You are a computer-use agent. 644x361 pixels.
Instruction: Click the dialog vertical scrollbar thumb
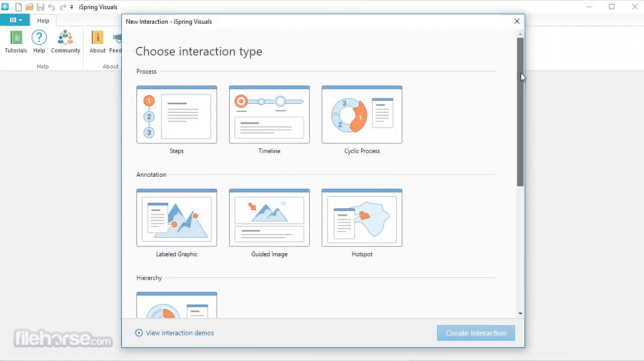click(x=520, y=112)
